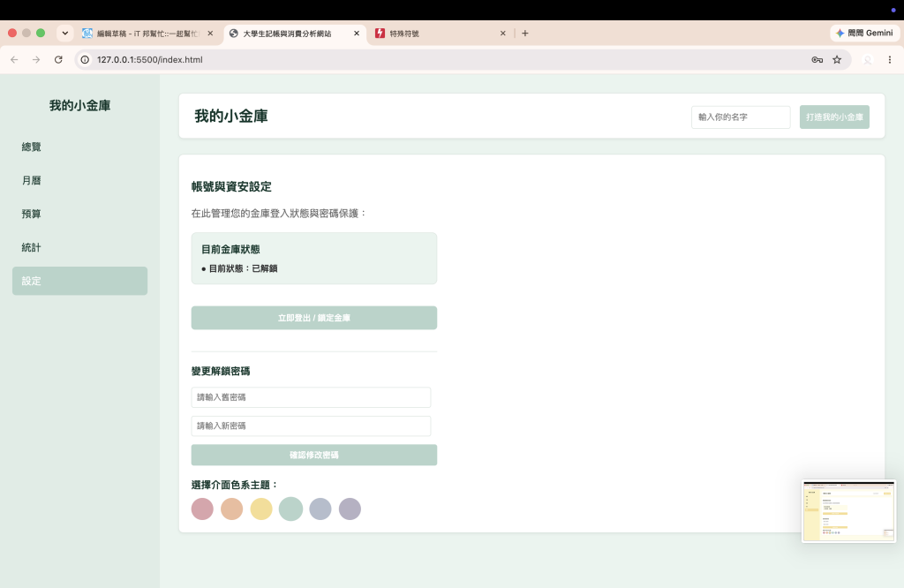This screenshot has width=904, height=588.
Task: Open a new tab with the plus icon
Action: point(524,34)
